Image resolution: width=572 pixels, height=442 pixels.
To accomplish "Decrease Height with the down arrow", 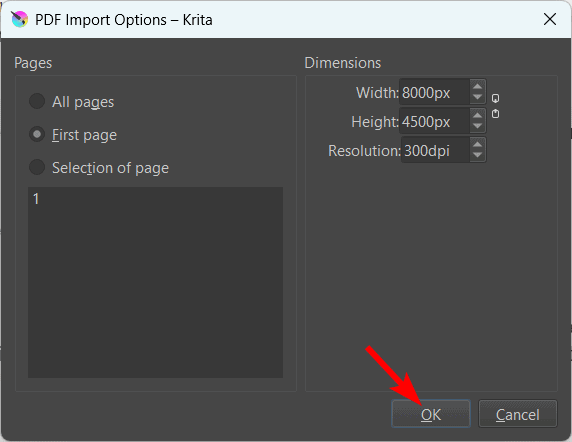I will click(477, 127).
